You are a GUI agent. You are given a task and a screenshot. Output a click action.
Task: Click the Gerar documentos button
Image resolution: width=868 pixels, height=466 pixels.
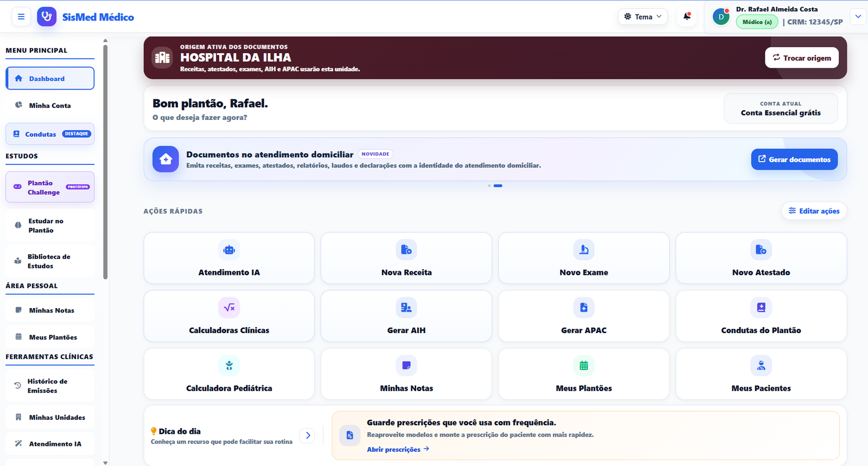tap(794, 159)
